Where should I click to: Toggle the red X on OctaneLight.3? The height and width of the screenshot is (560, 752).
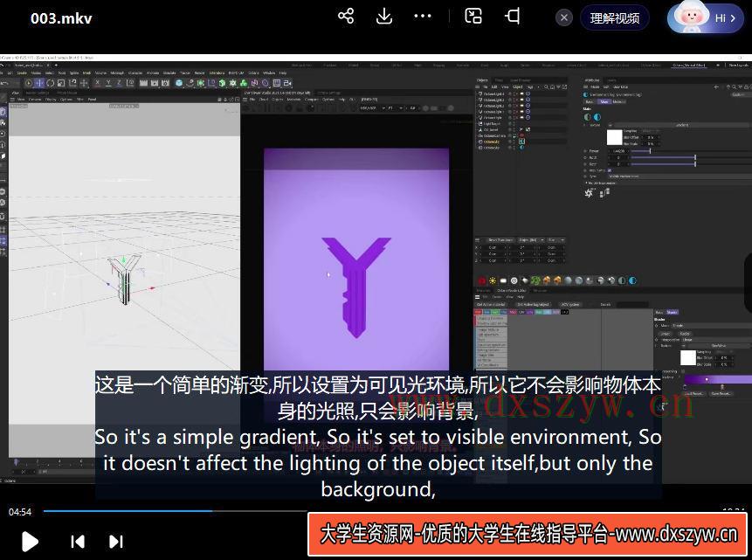pos(516,100)
